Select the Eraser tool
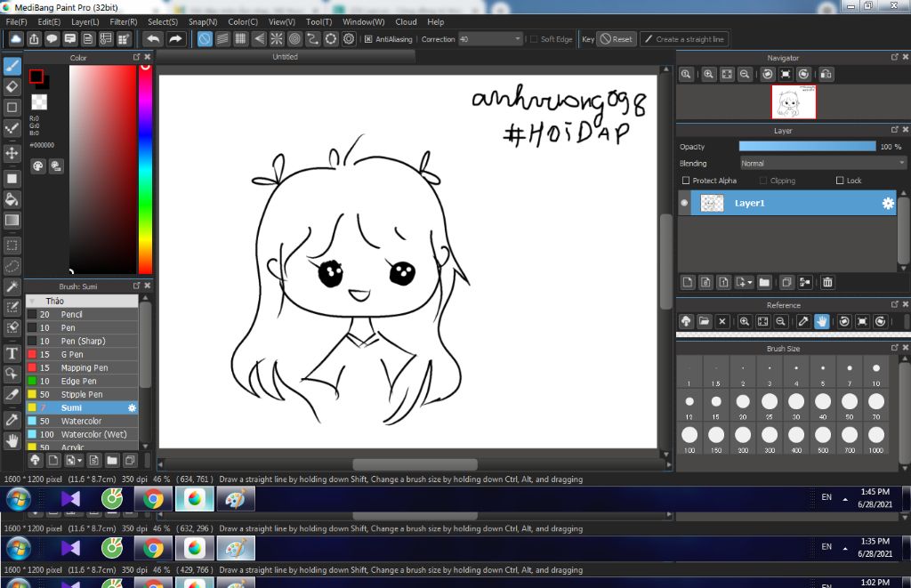The width and height of the screenshot is (911, 588). pos(12,86)
